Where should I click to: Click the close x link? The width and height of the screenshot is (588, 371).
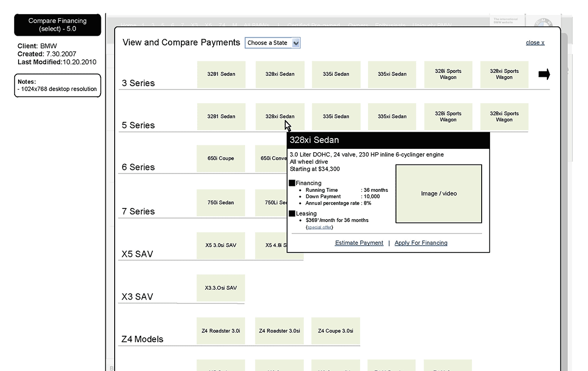[x=535, y=43]
